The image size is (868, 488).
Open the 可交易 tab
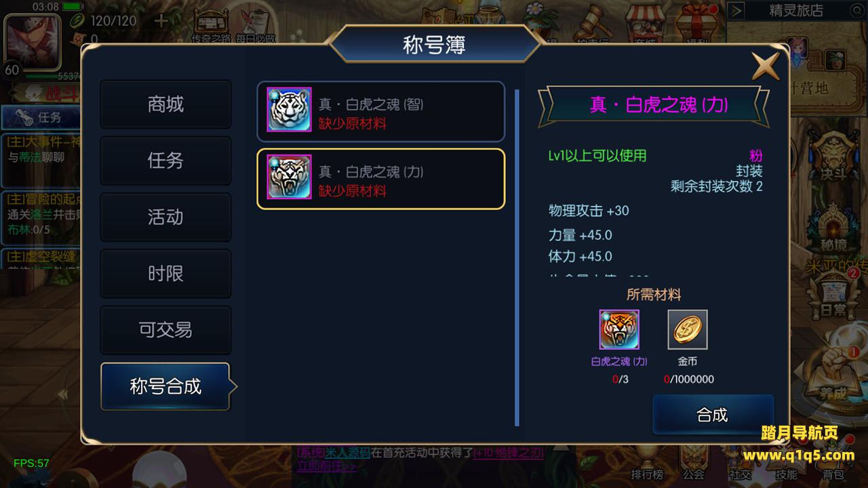click(165, 330)
